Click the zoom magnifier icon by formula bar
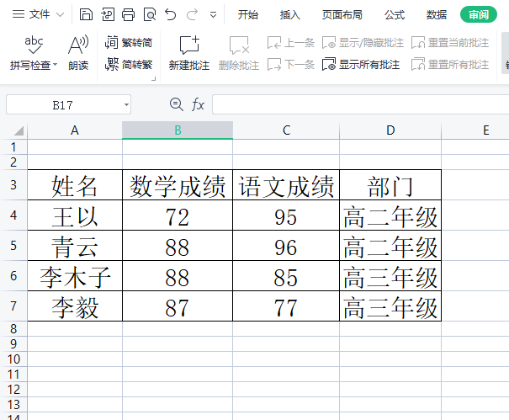Screen dimensions: 509x420 tap(177, 104)
